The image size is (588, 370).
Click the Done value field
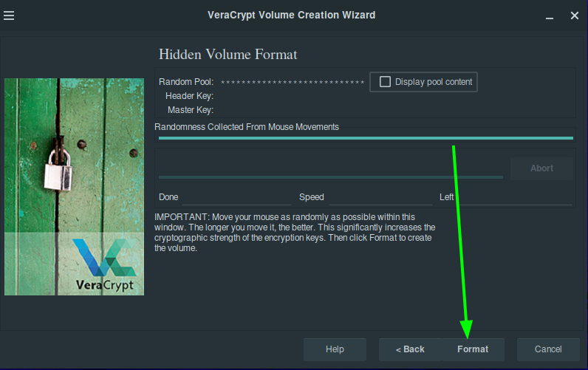click(x=237, y=198)
